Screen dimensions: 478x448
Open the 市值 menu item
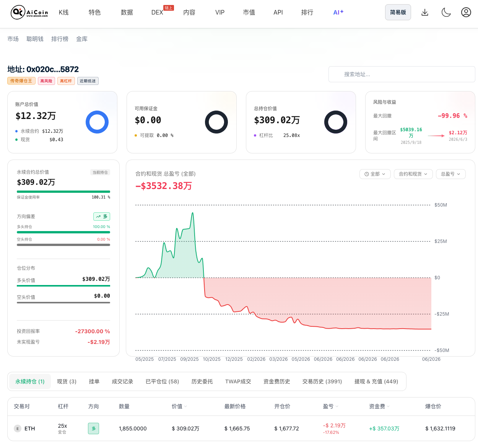249,13
